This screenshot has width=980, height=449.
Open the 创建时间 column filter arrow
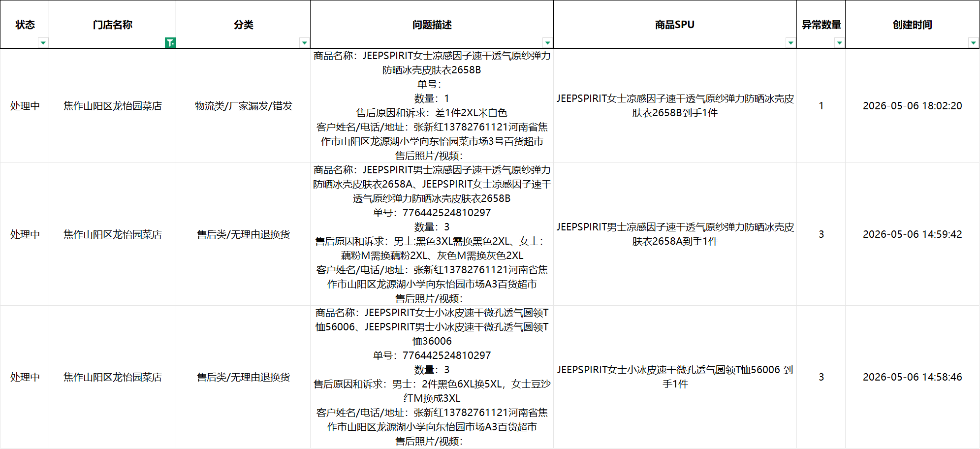pos(974,43)
